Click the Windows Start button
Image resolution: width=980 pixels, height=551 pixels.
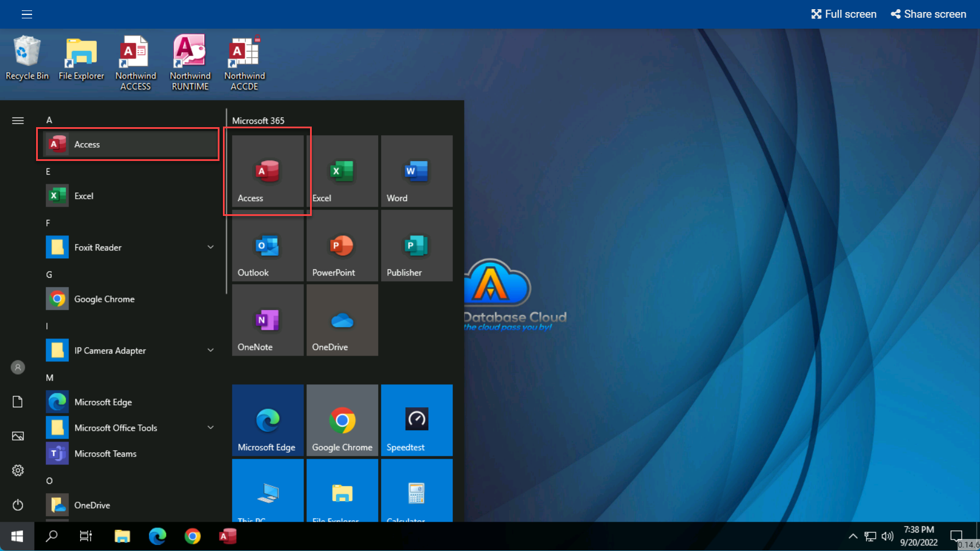coord(17,537)
